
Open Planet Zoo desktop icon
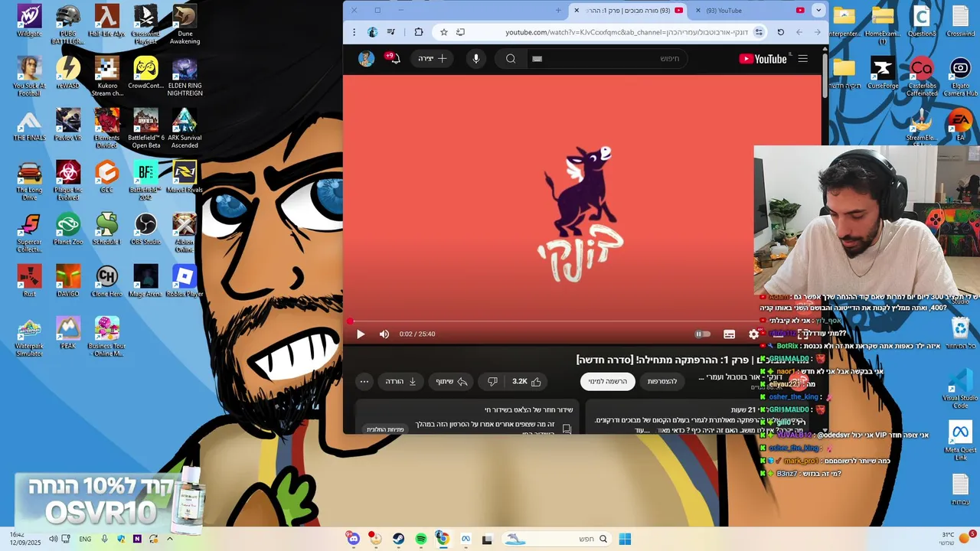tap(67, 229)
